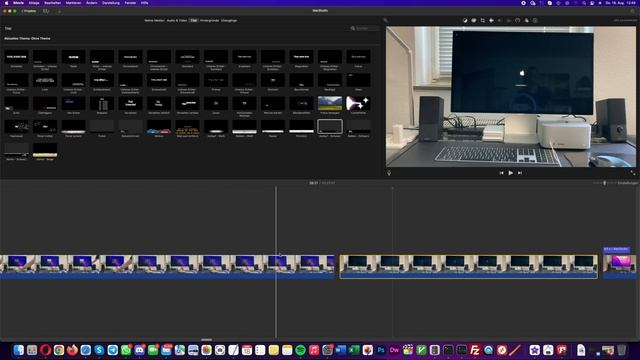640x360 pixels.
Task: Open the clip filter and audio effects icon
Action: coord(527,20)
